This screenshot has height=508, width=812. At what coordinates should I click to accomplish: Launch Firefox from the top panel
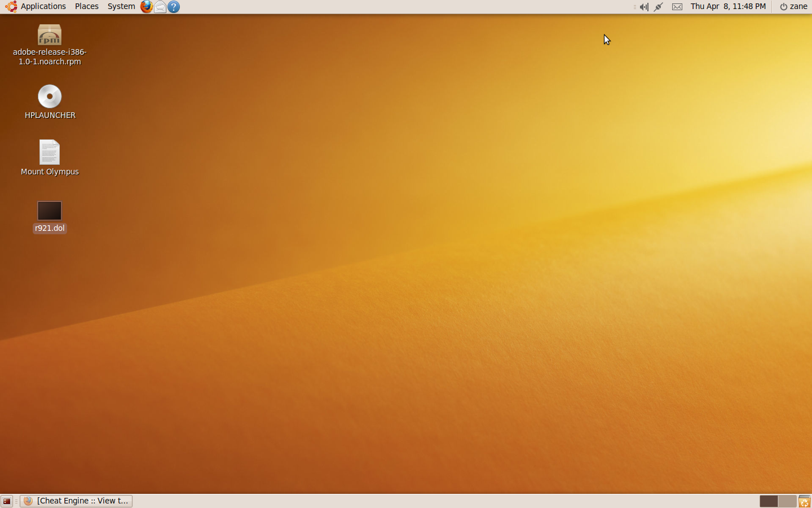[x=146, y=7]
